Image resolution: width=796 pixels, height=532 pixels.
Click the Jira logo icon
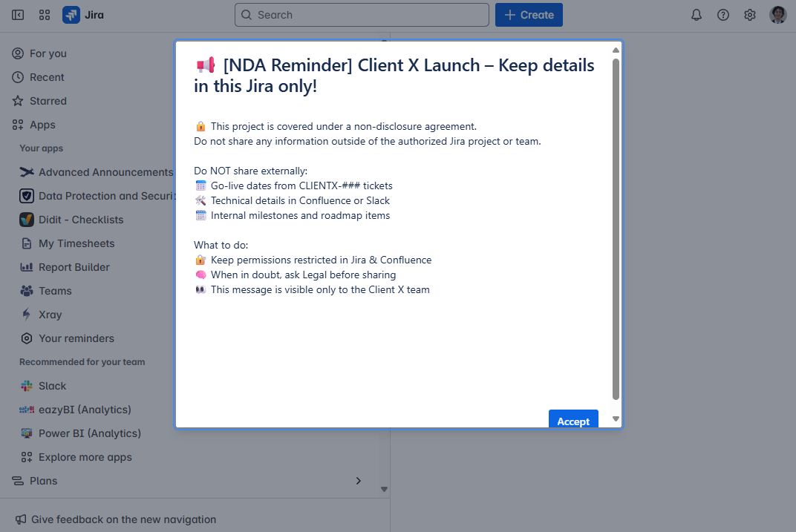tap(71, 15)
